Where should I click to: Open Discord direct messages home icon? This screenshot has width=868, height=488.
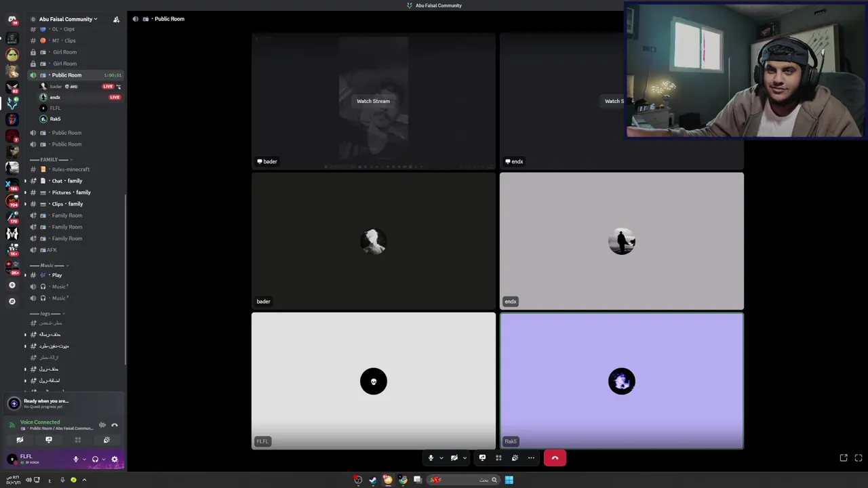click(12, 20)
